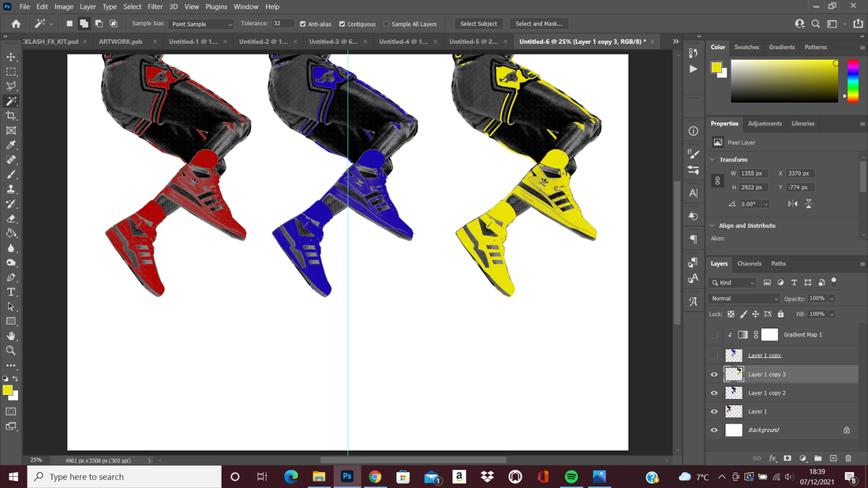Click the hue spectrum slider
Screen dimensions: 868x488
[x=853, y=80]
